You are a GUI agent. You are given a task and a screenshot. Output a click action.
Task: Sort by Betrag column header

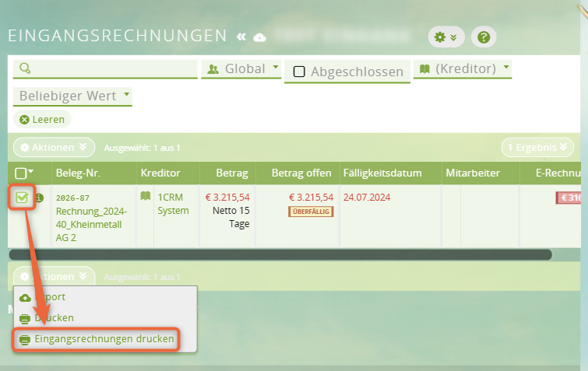[x=232, y=173]
